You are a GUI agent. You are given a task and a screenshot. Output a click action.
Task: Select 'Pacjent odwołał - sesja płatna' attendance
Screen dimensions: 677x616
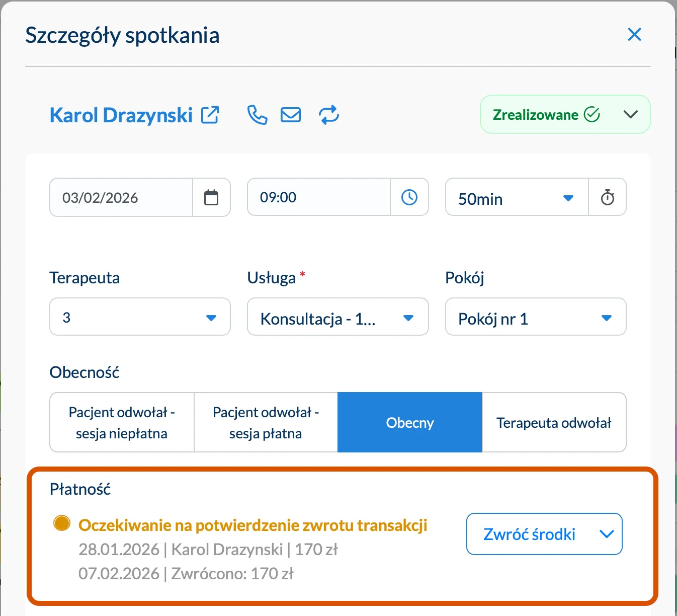[x=266, y=422]
